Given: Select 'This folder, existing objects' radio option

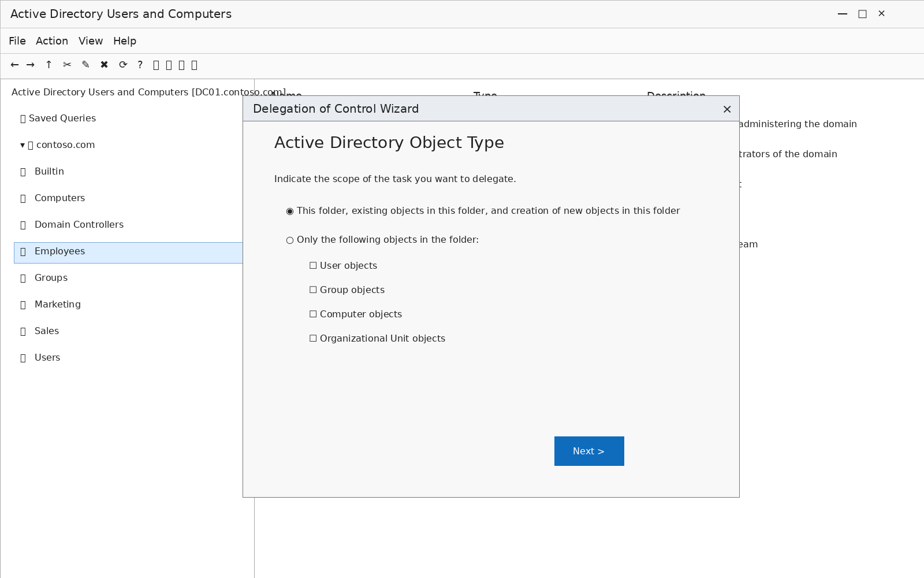Looking at the screenshot, I should tap(290, 211).
